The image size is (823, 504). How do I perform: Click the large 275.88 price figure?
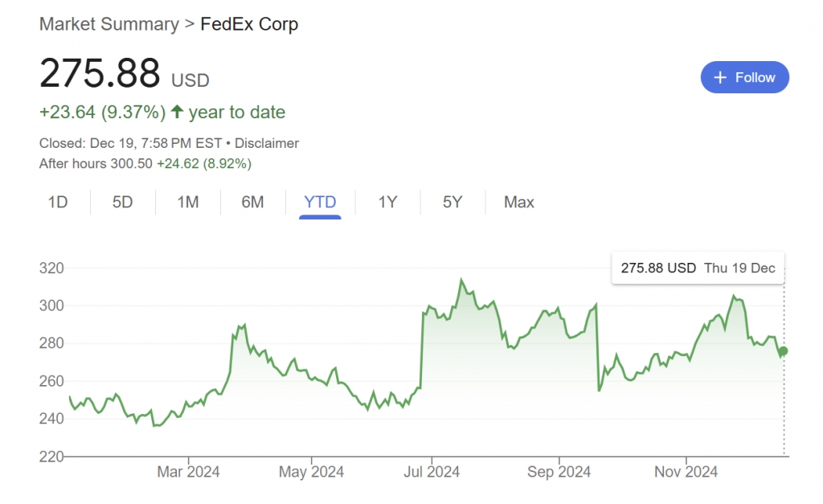(100, 74)
